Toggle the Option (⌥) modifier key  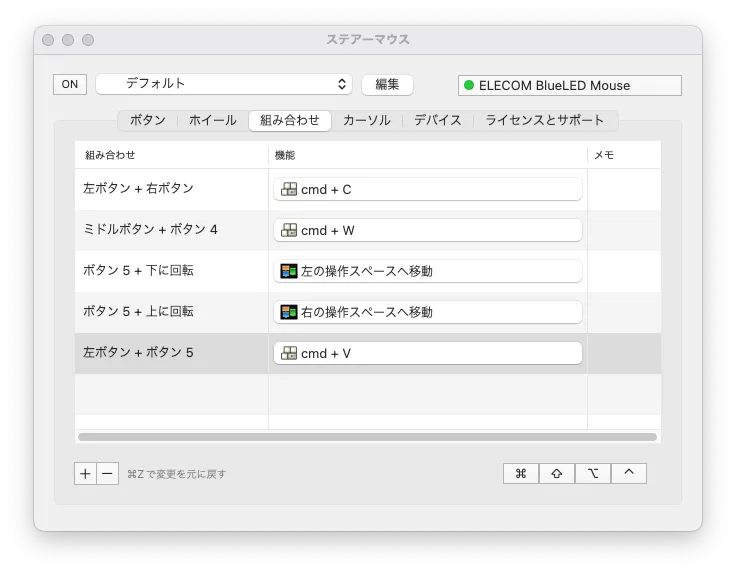click(x=593, y=473)
